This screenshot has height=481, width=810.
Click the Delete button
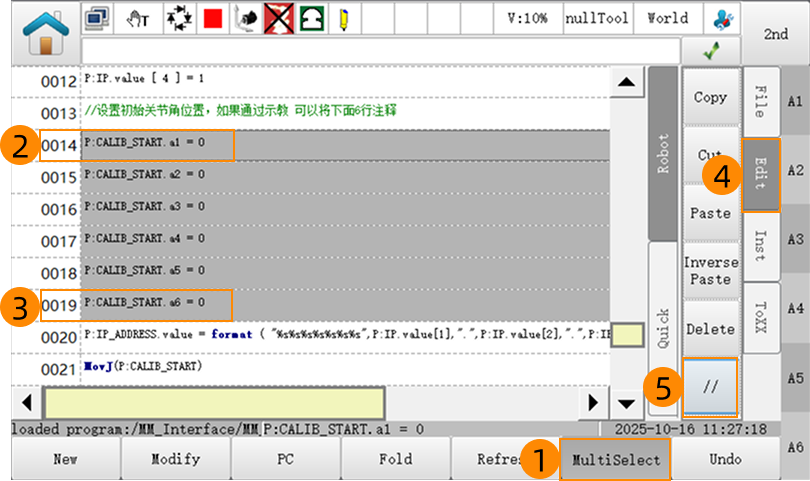711,329
